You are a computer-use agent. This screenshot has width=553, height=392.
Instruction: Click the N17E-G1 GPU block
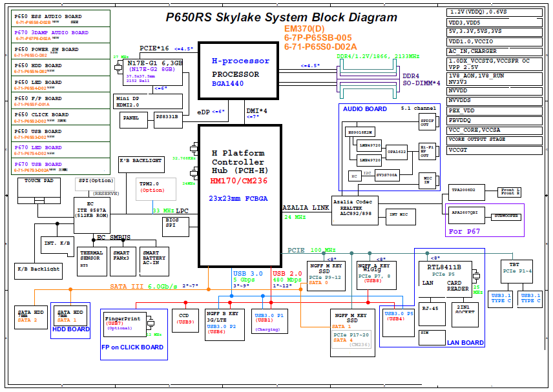155,74
